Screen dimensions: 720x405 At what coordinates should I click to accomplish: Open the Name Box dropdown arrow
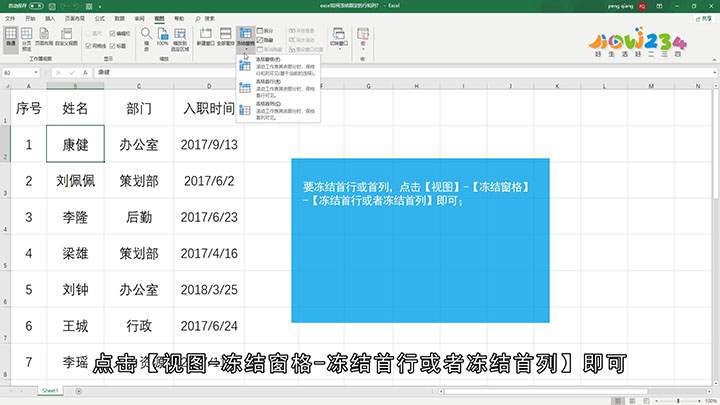pos(36,73)
